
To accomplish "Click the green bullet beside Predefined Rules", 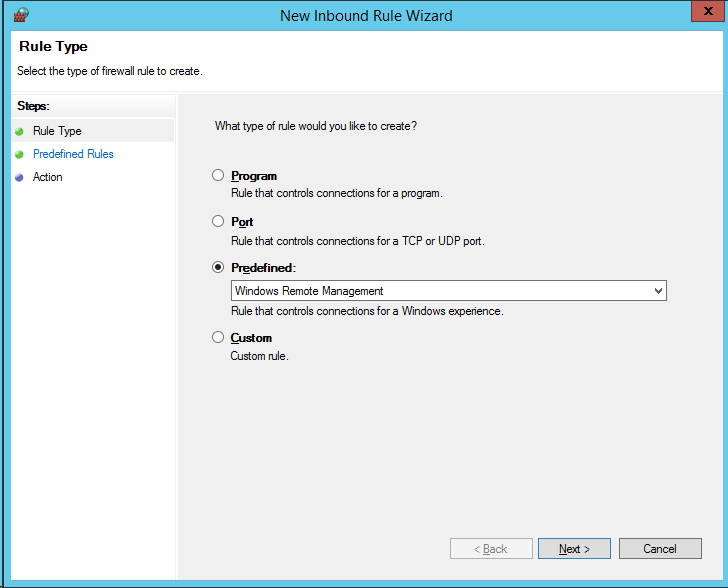I will click(x=19, y=154).
